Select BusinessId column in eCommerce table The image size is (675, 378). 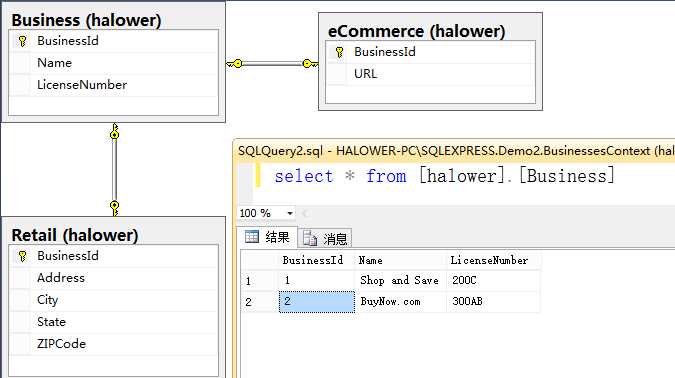pos(430,52)
